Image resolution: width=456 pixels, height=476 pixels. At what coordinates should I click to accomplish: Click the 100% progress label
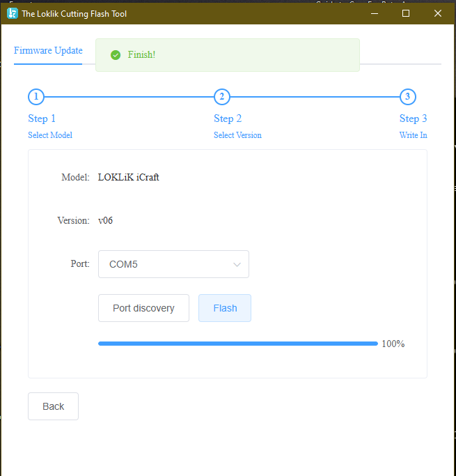click(393, 344)
